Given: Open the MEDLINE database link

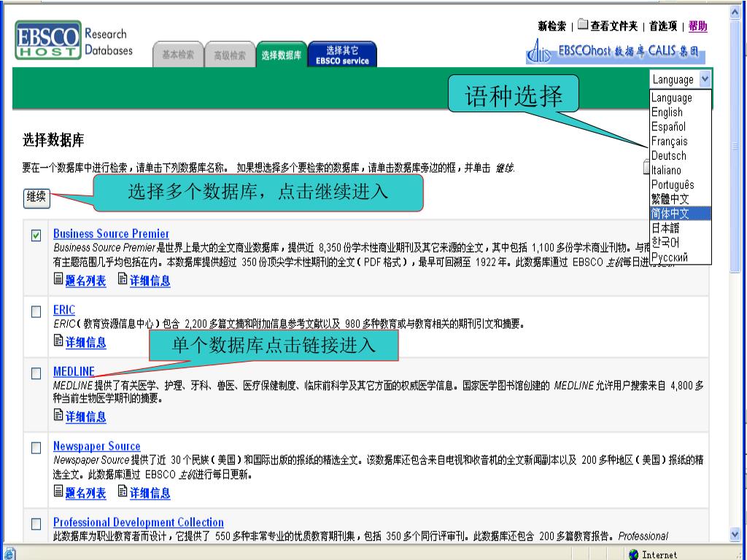Looking at the screenshot, I should tap(74, 371).
